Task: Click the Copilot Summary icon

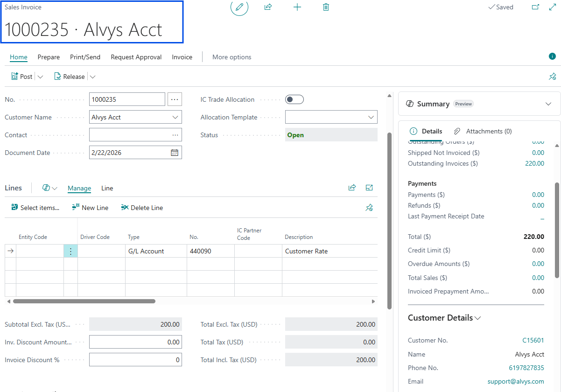Action: point(409,104)
